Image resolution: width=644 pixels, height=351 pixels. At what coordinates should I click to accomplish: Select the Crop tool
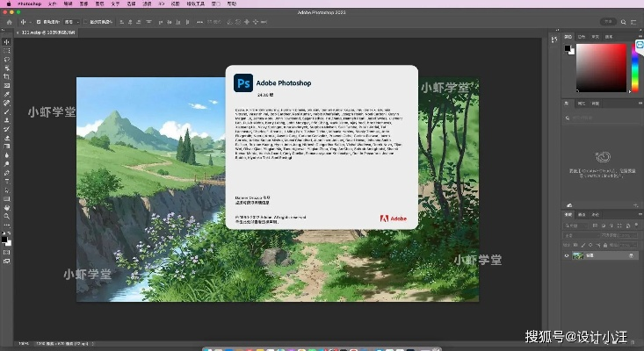[6, 76]
